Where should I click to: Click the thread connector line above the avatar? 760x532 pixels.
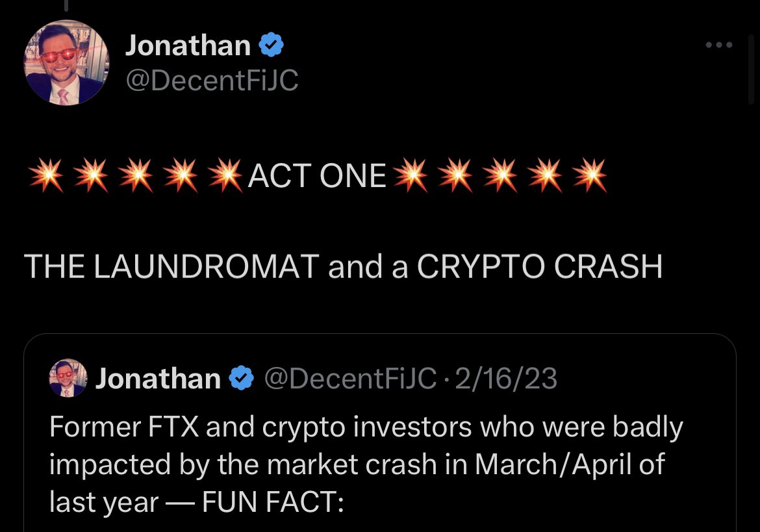point(66,5)
